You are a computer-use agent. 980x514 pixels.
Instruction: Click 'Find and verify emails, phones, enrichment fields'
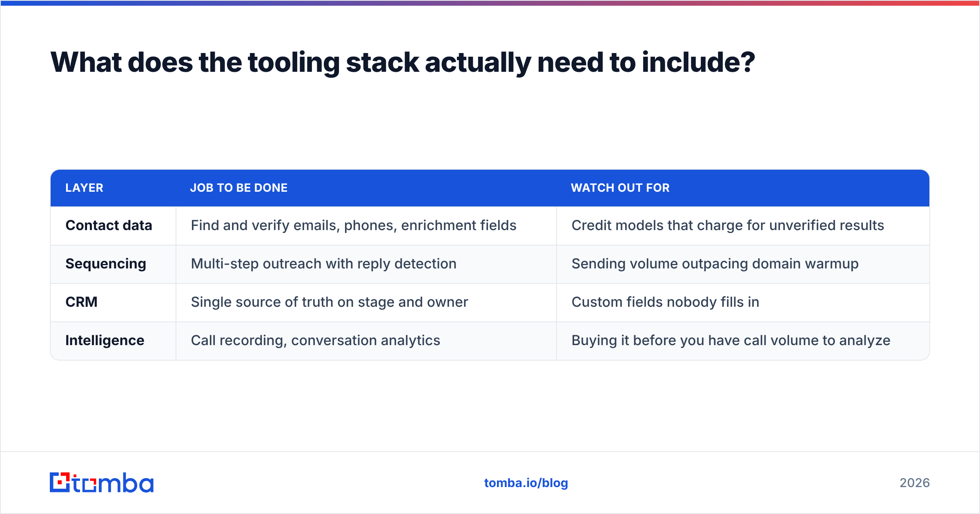pyautogui.click(x=354, y=225)
